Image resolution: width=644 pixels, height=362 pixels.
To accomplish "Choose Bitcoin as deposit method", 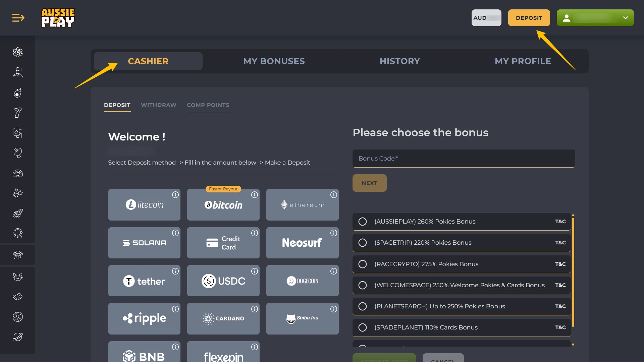I will [223, 205].
